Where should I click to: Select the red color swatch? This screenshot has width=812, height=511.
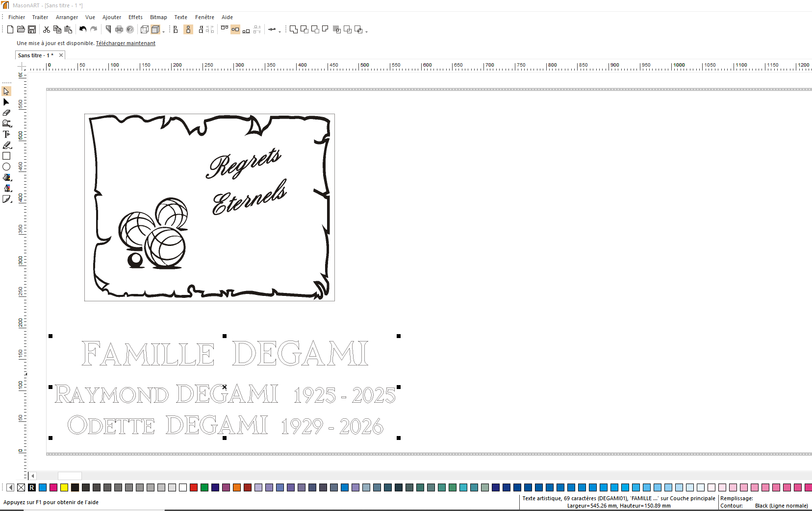tap(193, 487)
